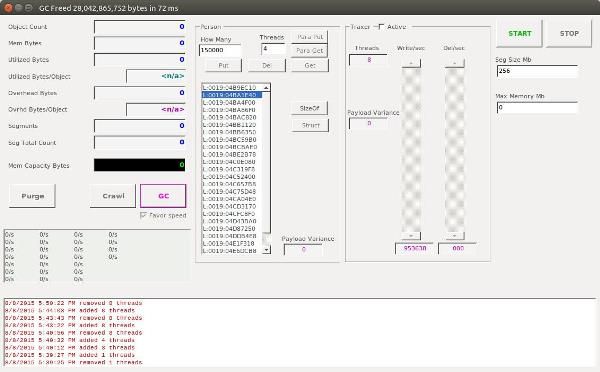600x372 pixels.
Task: Select list item L:0019:04CD3170
Action: [232, 206]
